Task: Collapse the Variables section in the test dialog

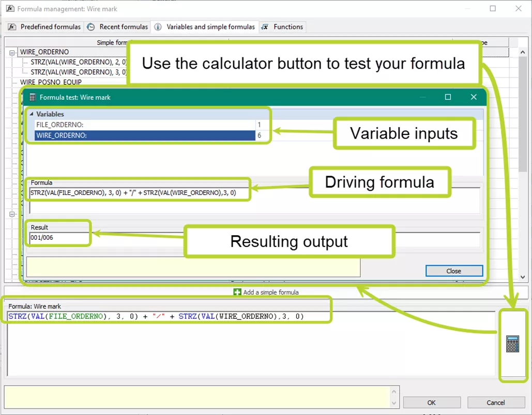Action: (x=32, y=114)
